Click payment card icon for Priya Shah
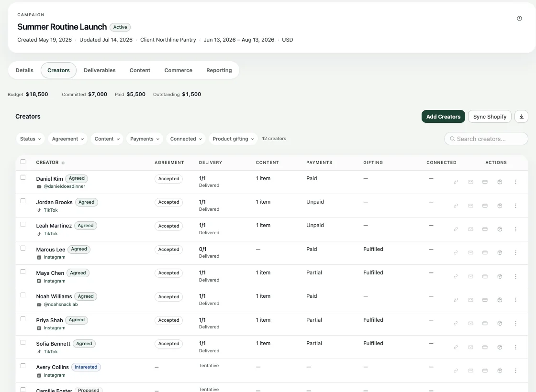The image size is (536, 392). point(485,323)
